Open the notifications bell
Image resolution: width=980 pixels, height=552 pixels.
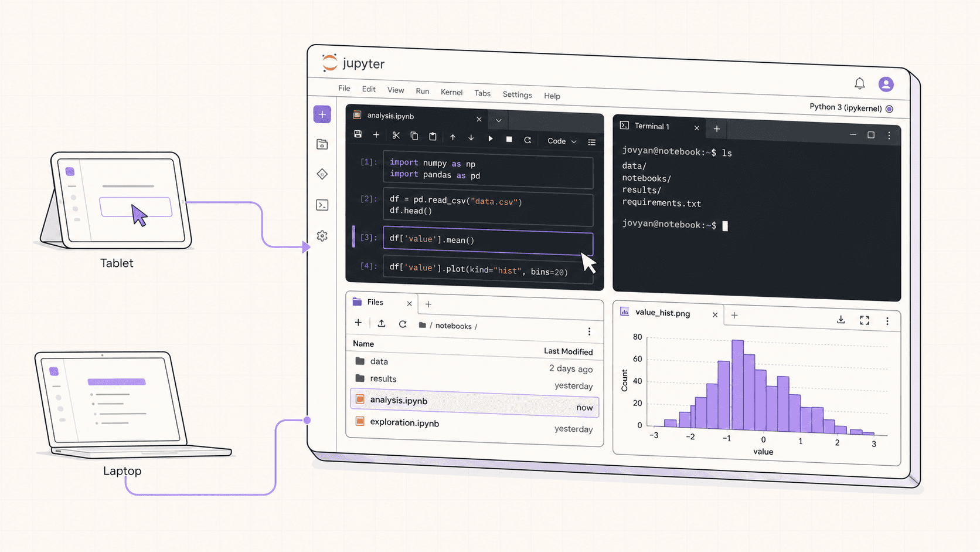tap(859, 83)
